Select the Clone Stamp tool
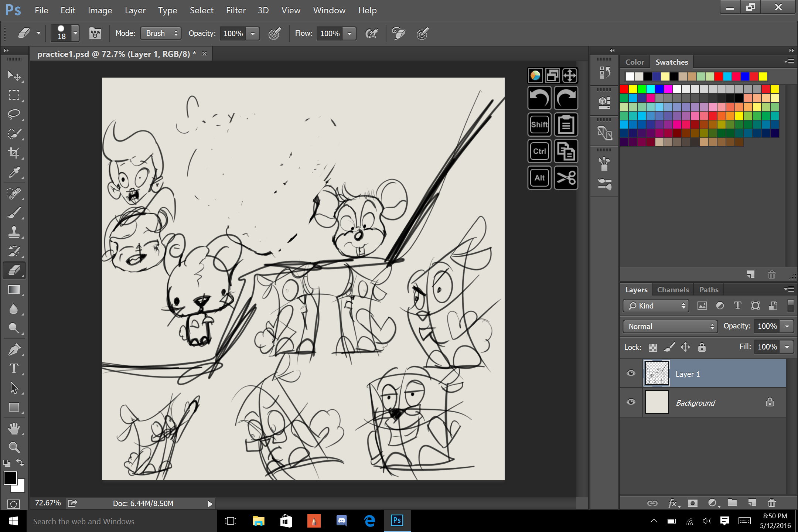This screenshot has height=532, width=798. pyautogui.click(x=14, y=232)
